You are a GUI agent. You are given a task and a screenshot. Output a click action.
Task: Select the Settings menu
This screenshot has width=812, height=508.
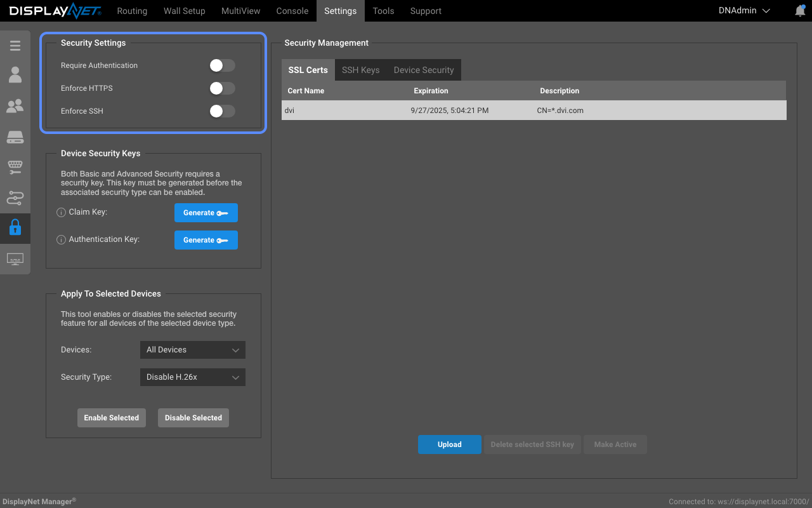point(340,11)
